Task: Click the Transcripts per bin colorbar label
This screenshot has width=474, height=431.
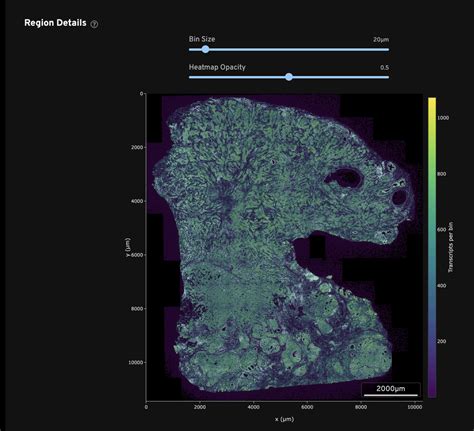Action: (451, 247)
